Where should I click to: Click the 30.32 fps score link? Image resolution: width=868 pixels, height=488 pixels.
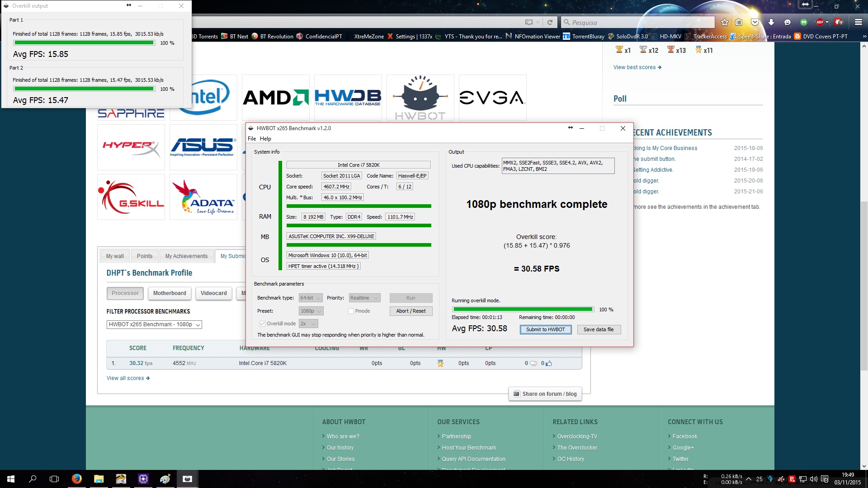click(x=141, y=363)
